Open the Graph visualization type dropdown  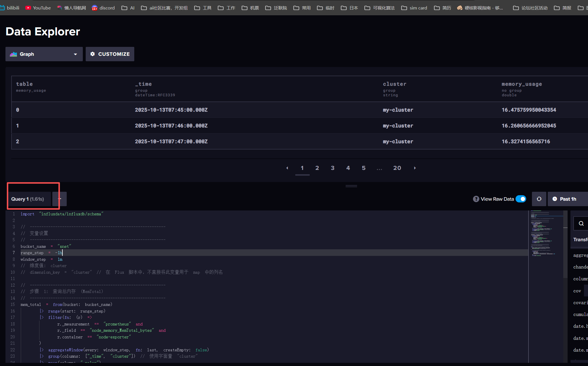(x=44, y=54)
